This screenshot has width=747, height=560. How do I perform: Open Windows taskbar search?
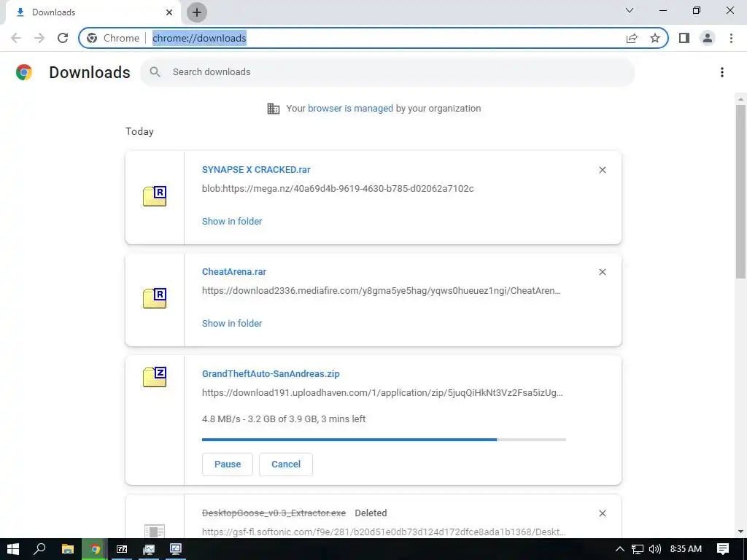pos(39,549)
